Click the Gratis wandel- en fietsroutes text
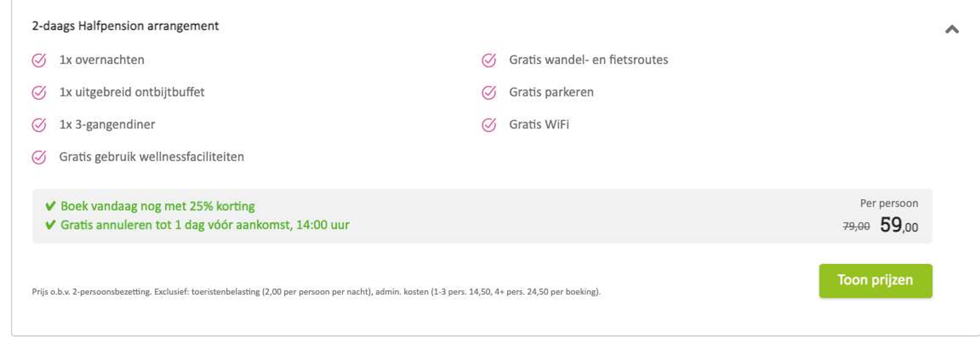 (x=589, y=60)
